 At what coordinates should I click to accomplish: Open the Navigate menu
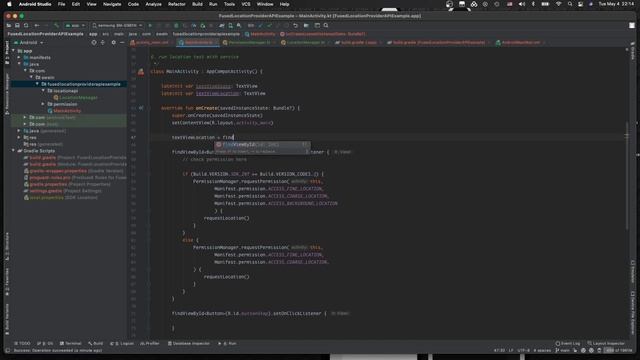[x=112, y=4]
